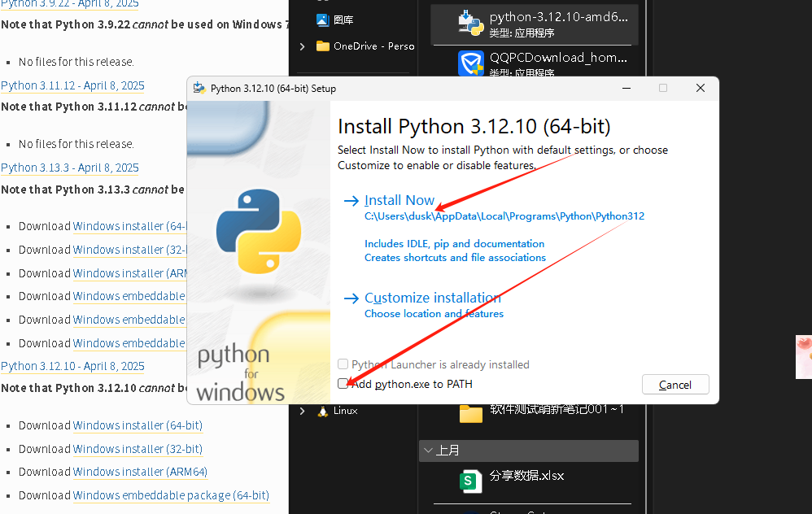Download Windows installer (64-bit) for 3.12.10

click(x=138, y=425)
